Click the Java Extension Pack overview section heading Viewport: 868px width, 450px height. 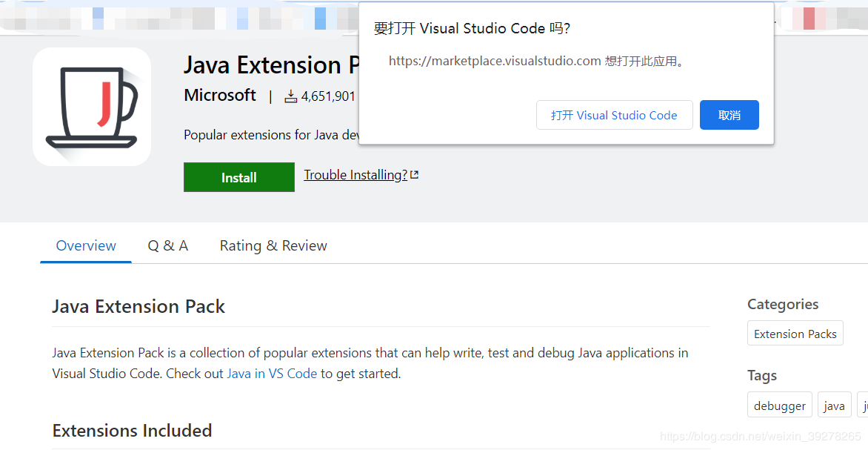(138, 307)
